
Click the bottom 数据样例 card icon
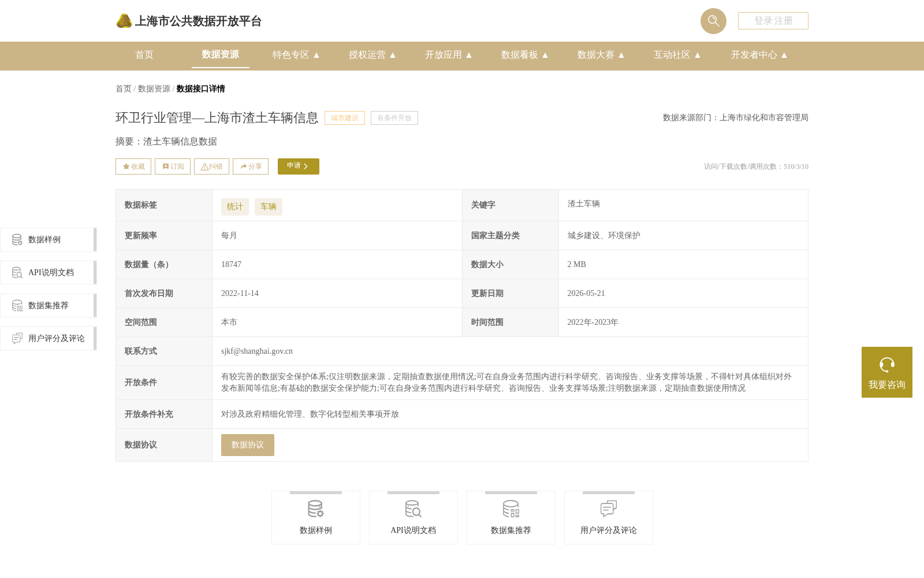click(316, 509)
